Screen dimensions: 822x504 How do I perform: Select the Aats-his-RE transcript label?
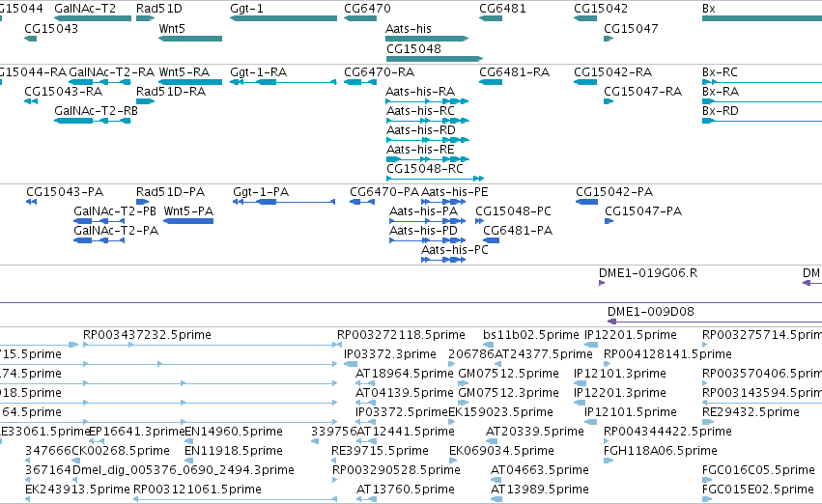[420, 150]
